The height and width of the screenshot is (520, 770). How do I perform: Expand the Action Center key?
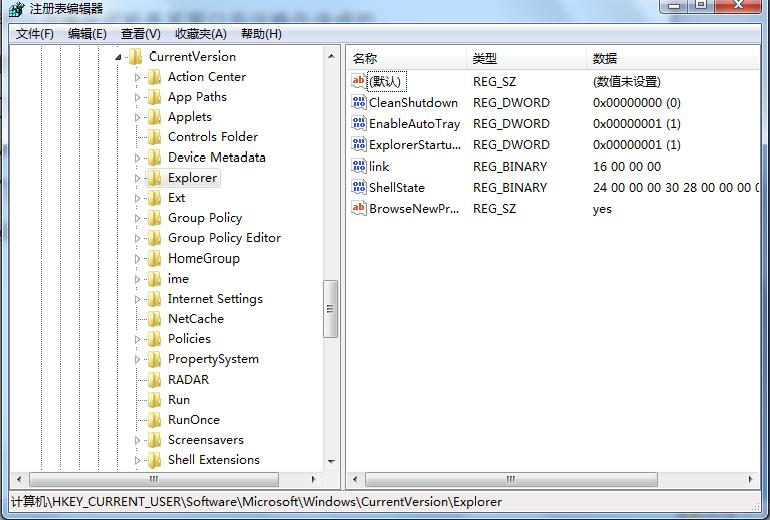click(x=138, y=77)
